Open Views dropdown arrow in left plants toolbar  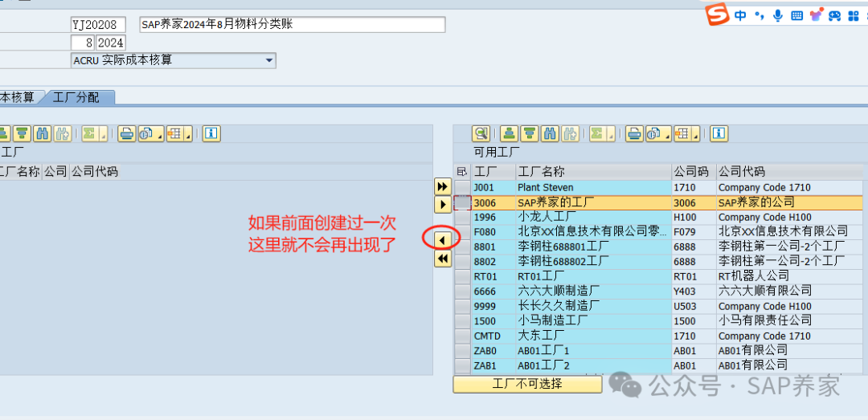[x=160, y=135]
